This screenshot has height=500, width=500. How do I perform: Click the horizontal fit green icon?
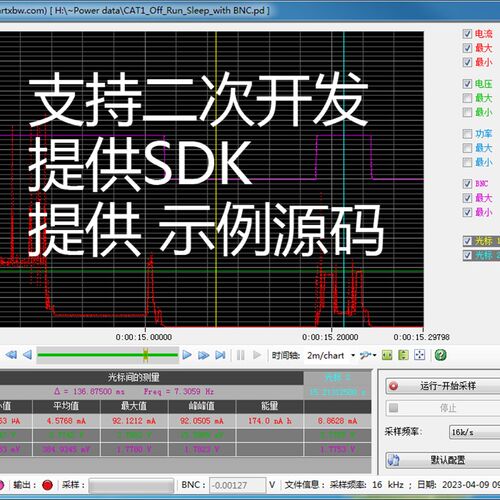pyautogui.click(x=387, y=355)
